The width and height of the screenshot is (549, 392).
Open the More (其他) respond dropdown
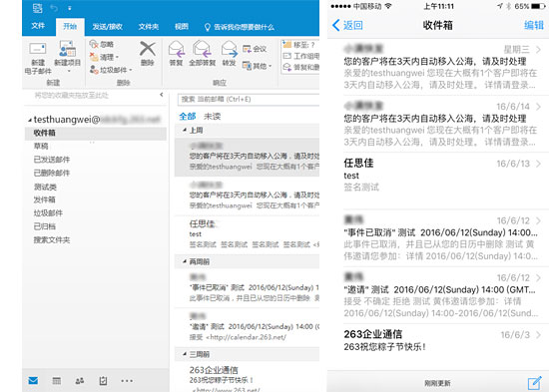(x=258, y=66)
